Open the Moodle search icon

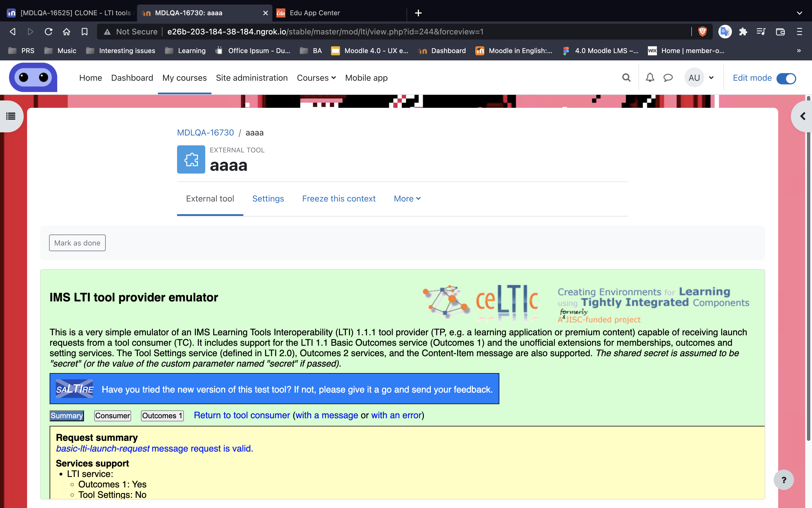[626, 78]
